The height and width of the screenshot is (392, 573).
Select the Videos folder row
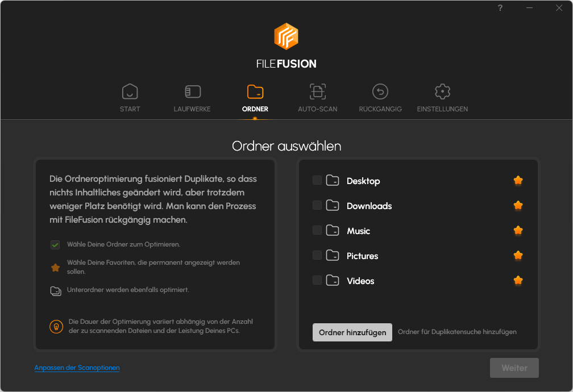pos(360,280)
